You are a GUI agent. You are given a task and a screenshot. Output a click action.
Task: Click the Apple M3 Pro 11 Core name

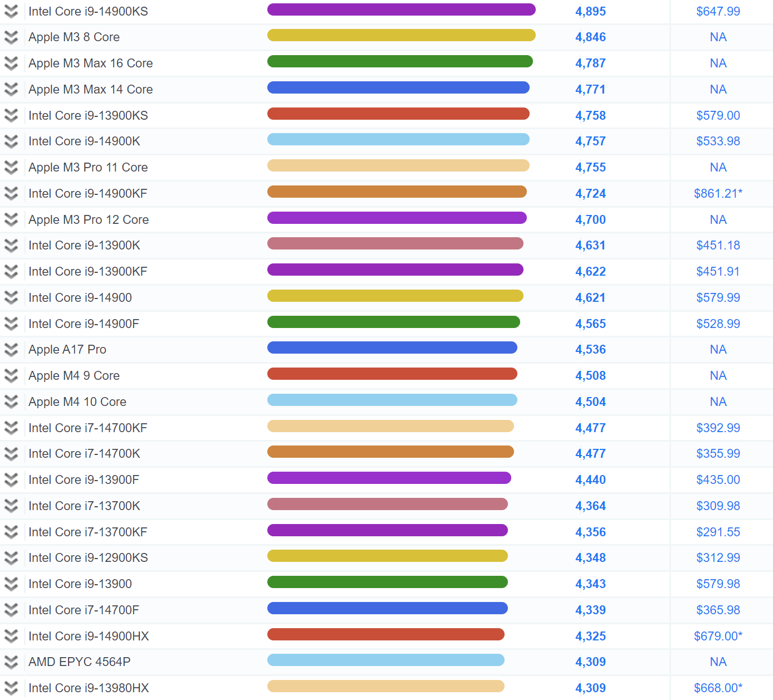(x=88, y=168)
